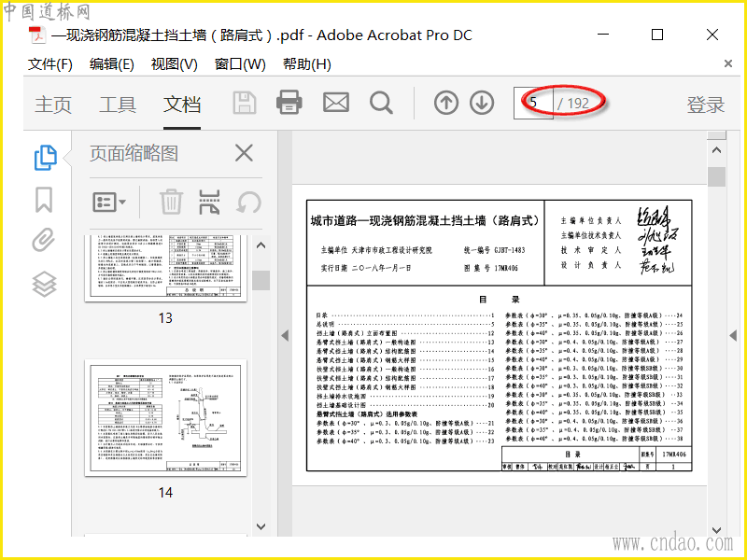
Task: Open the page thumbnails panel icon
Action: 45,158
